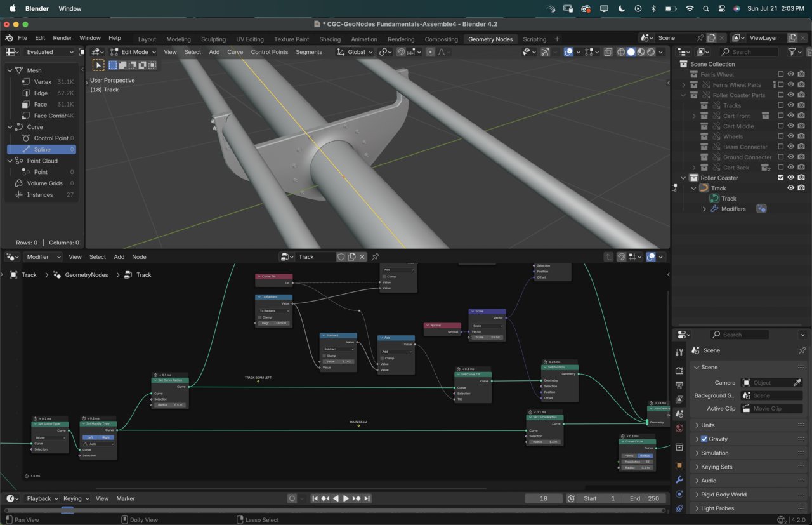Click the End frame field
812x525 pixels.
pyautogui.click(x=645, y=498)
